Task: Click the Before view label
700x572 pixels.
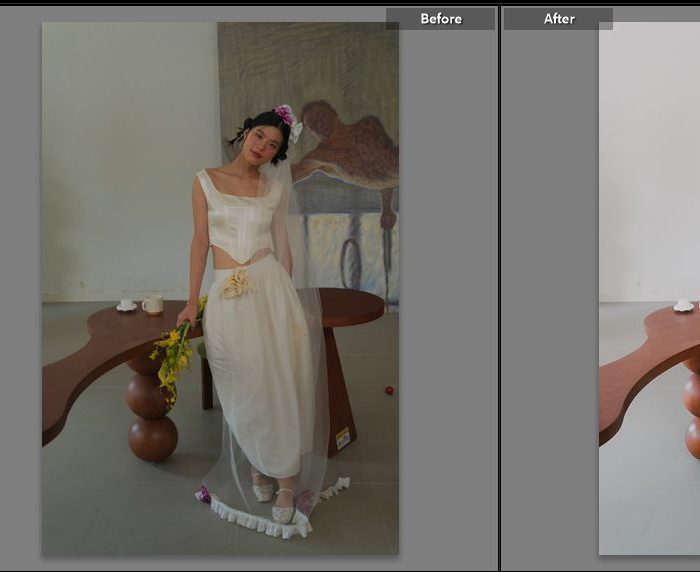Action: click(440, 19)
